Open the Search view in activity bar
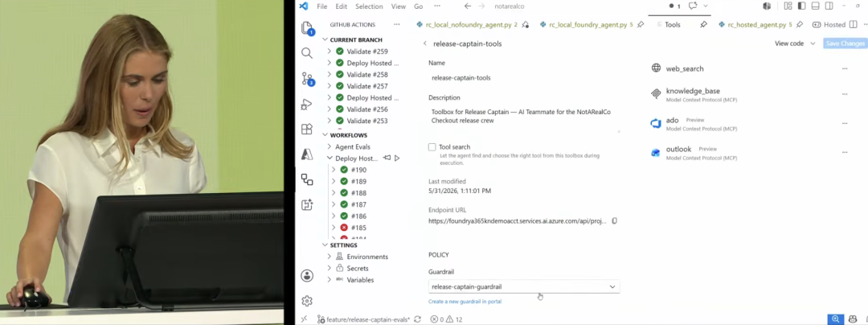Screen dimensions: 868x325 pos(307,53)
